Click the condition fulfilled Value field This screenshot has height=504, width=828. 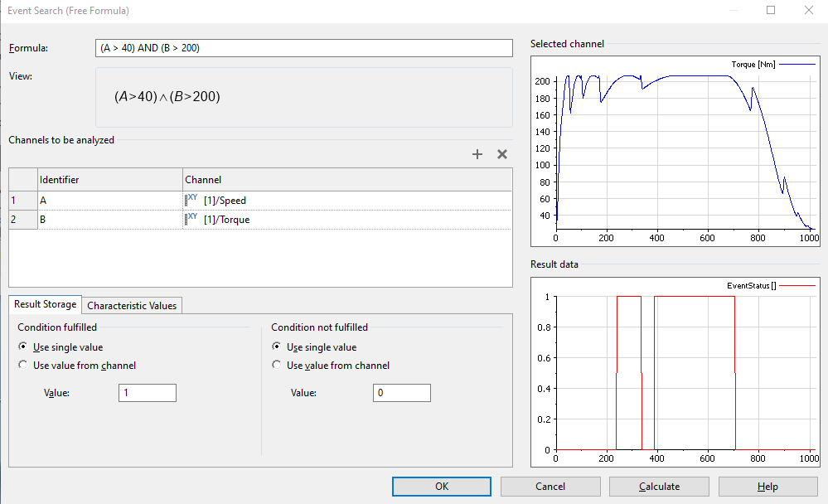point(148,393)
